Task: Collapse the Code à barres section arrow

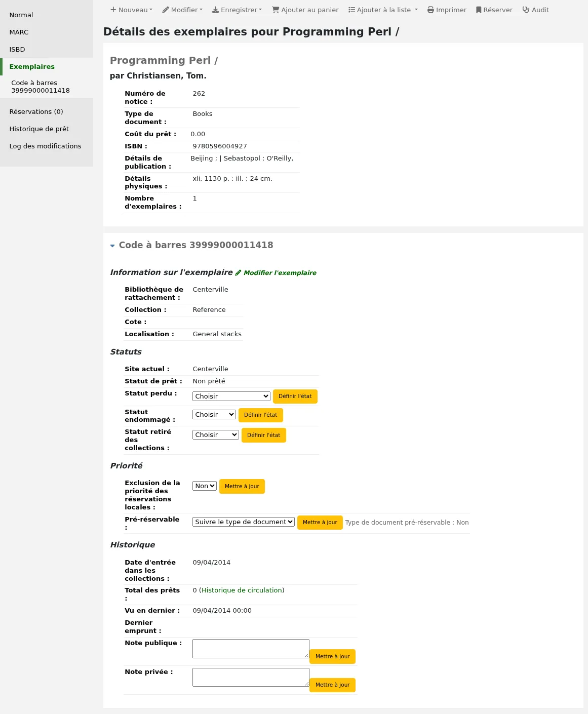Action: [x=112, y=246]
